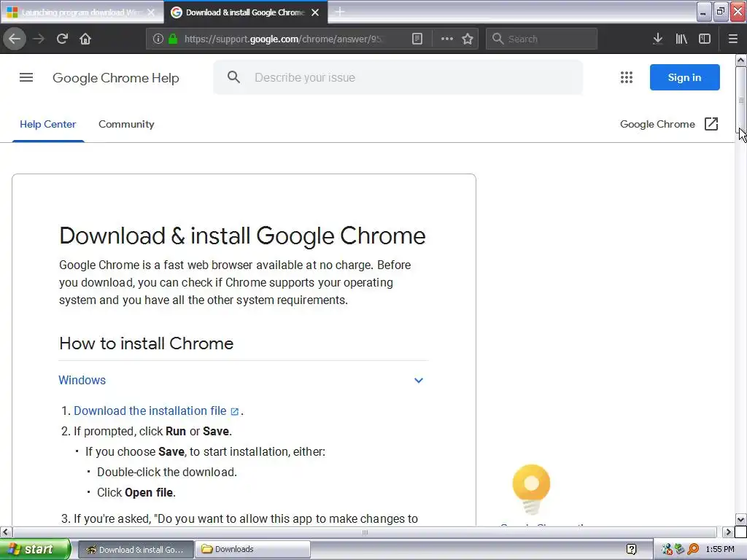Focus the Describe your issue search field

point(398,77)
